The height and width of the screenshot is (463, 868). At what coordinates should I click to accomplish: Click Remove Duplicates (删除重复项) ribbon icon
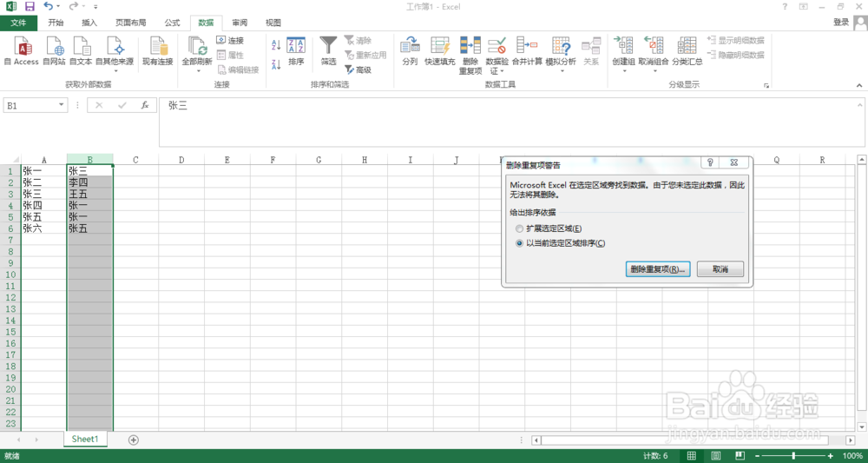(470, 45)
